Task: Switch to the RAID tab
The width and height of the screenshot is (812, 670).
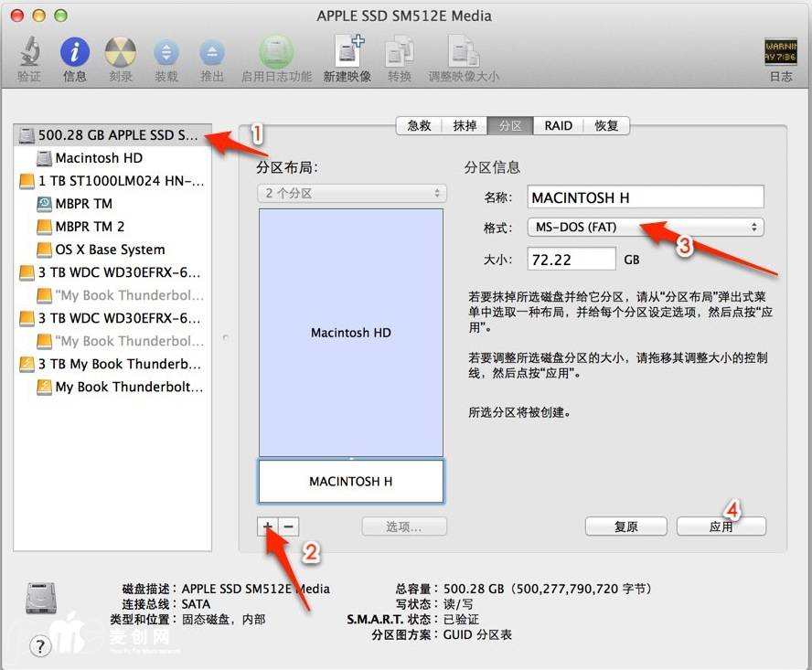Action: pos(558,126)
